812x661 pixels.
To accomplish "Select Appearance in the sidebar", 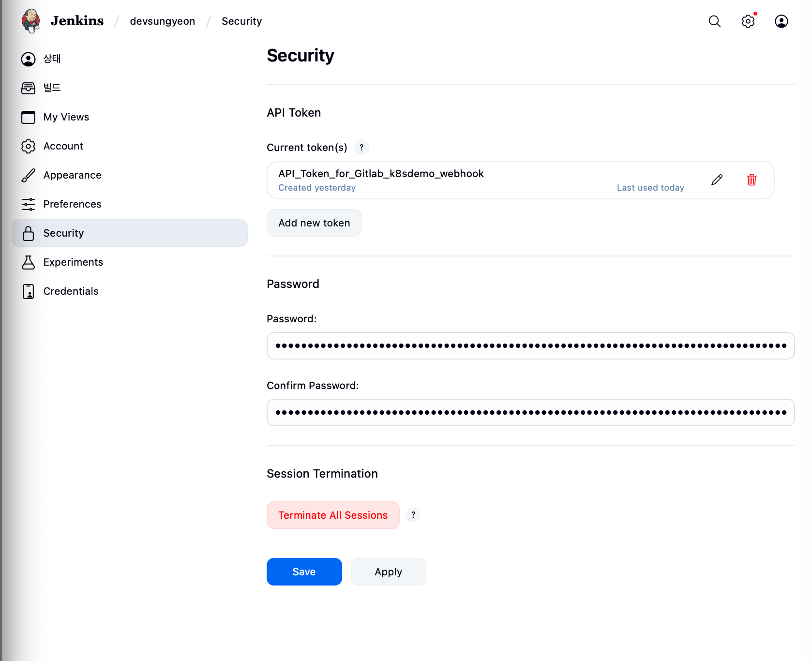I will pyautogui.click(x=72, y=175).
